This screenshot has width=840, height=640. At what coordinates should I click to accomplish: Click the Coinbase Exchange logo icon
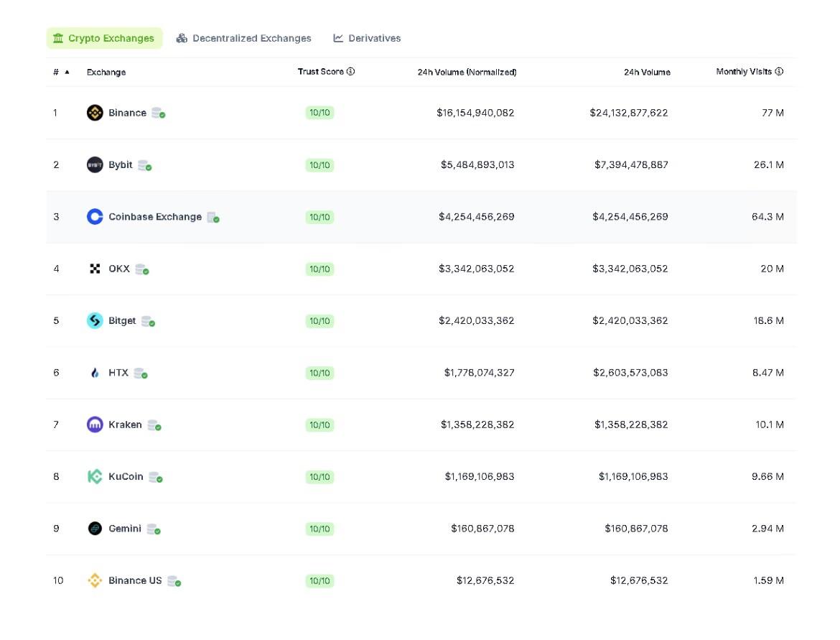coord(95,216)
